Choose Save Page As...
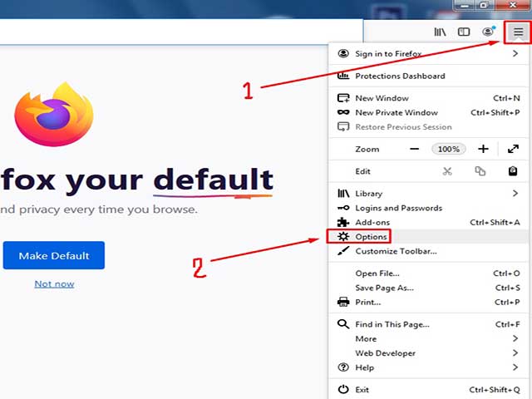 coord(428,288)
